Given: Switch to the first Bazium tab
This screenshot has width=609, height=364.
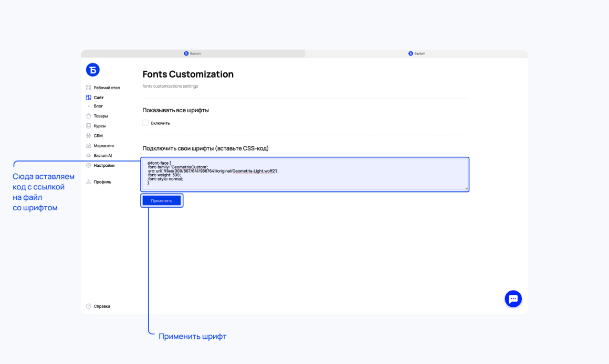Looking at the screenshot, I should (x=193, y=53).
